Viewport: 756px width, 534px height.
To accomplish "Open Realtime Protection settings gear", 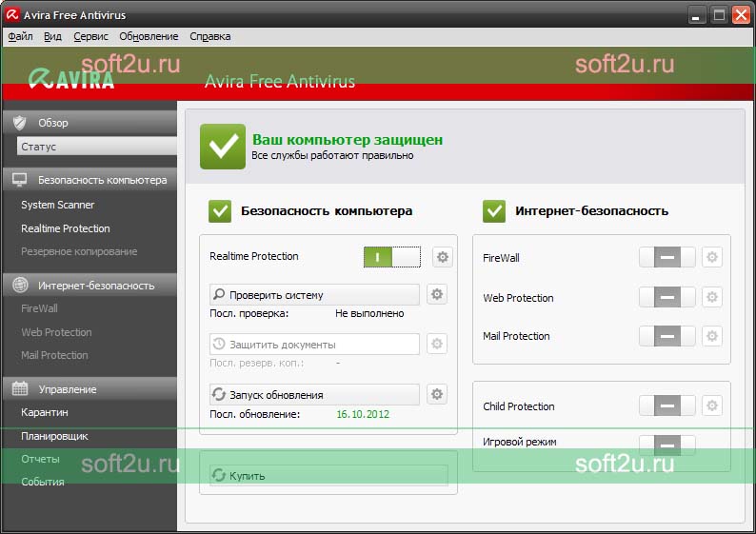I will click(442, 257).
